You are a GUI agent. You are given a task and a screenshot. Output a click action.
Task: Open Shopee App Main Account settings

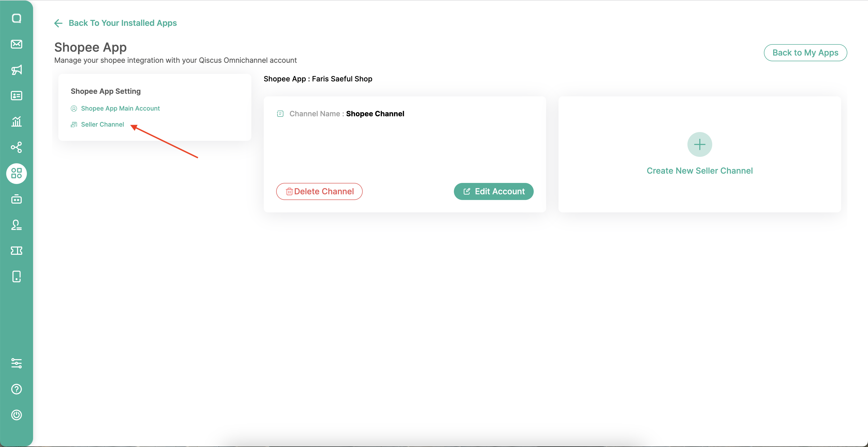pos(120,108)
